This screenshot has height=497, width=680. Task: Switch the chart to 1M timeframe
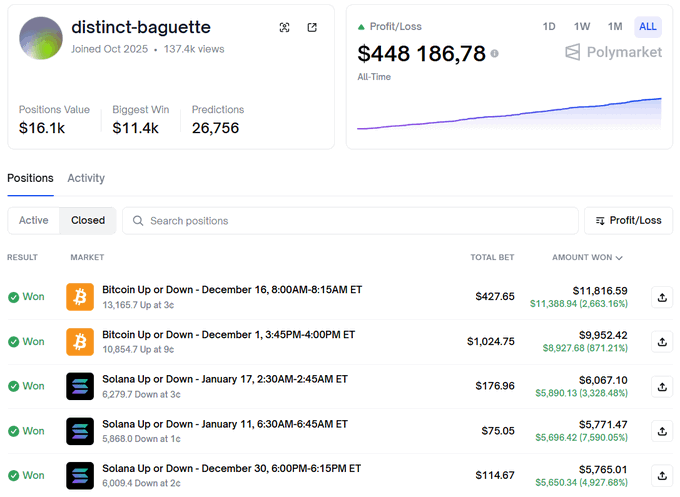615,26
